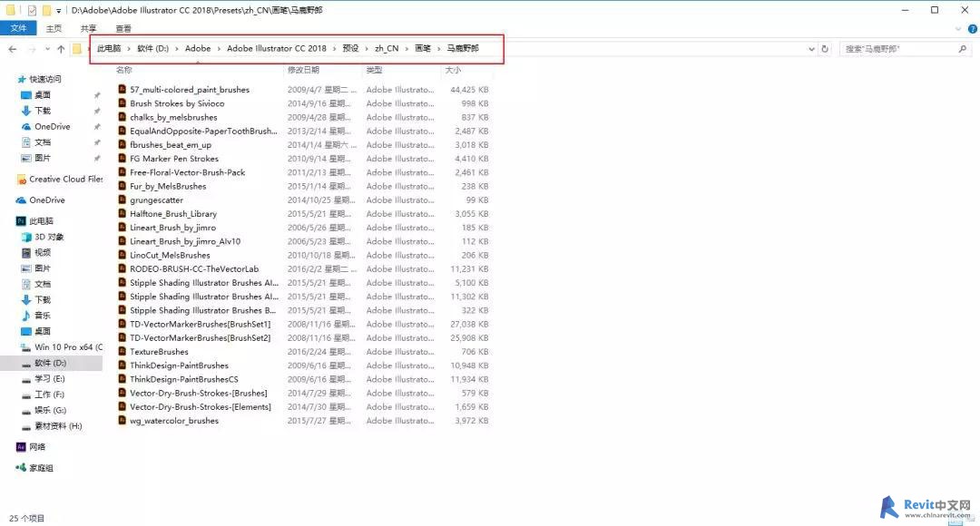Open 素材资料 (H:) drive in sidebar
This screenshot has height=526, width=980.
coord(52,426)
